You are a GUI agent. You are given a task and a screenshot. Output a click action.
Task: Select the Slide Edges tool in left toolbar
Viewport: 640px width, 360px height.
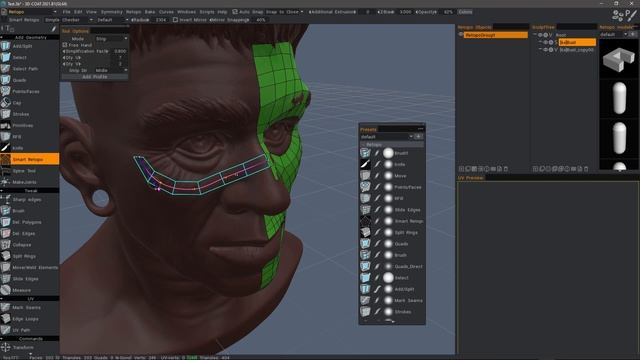pyautogui.click(x=29, y=279)
